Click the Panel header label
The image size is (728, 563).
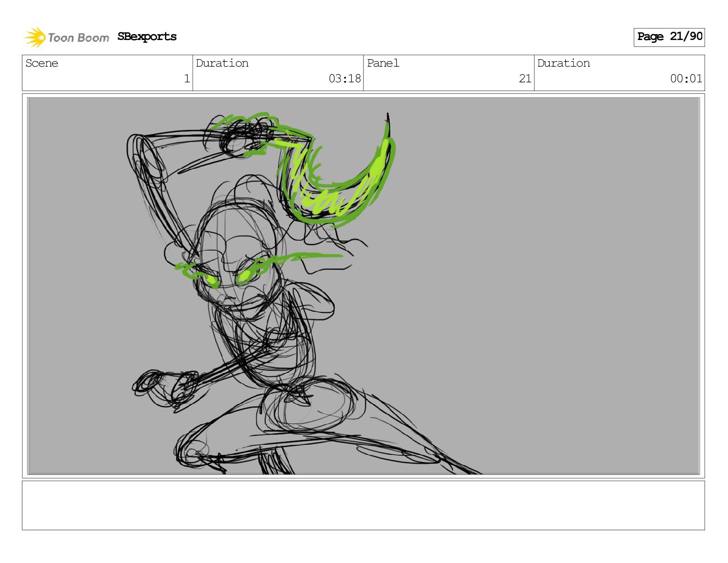click(383, 63)
